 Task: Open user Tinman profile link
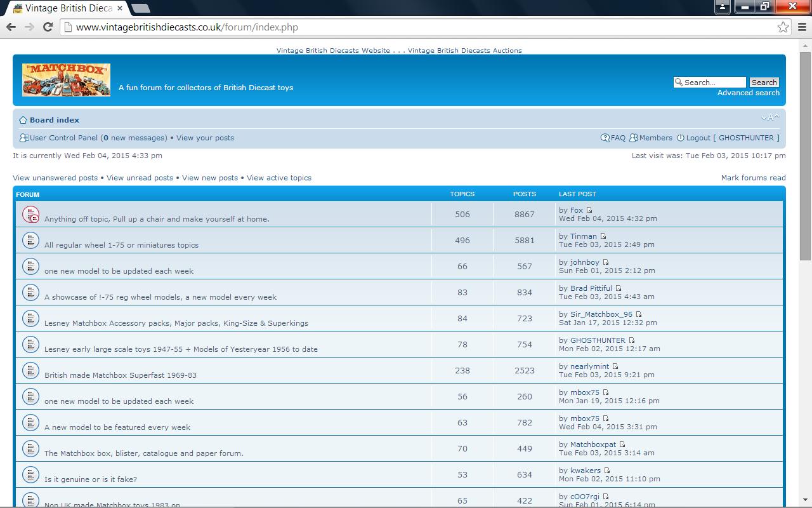(x=584, y=236)
